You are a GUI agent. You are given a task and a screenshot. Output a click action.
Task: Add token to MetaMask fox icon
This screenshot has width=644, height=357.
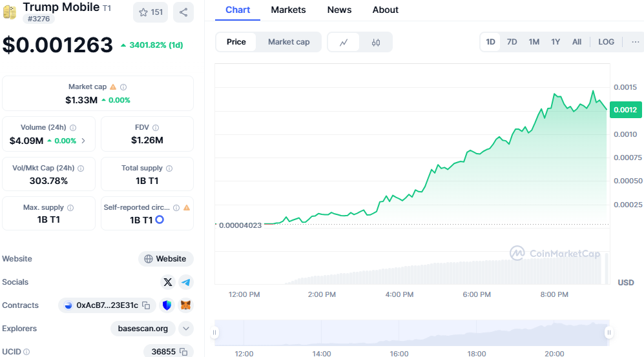186,305
